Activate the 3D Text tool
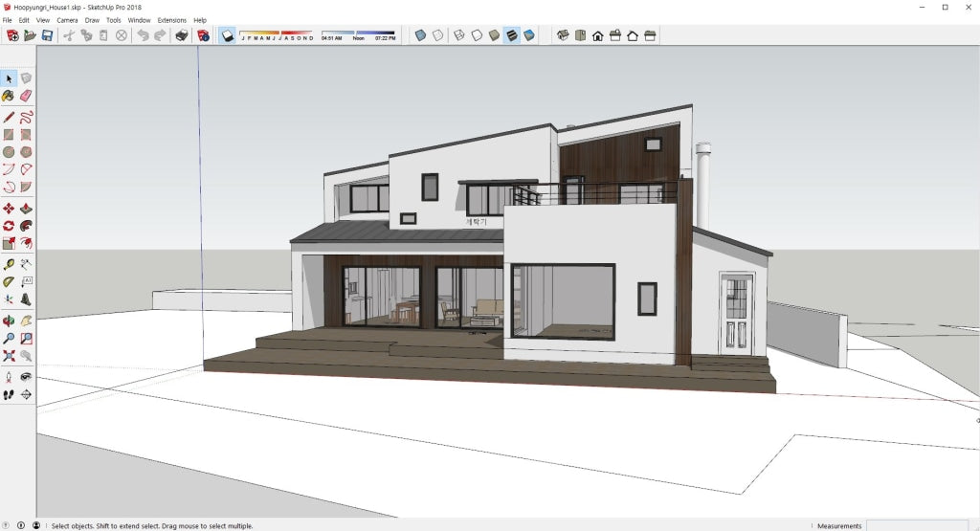Screen dimensions: 980x531 [x=26, y=299]
